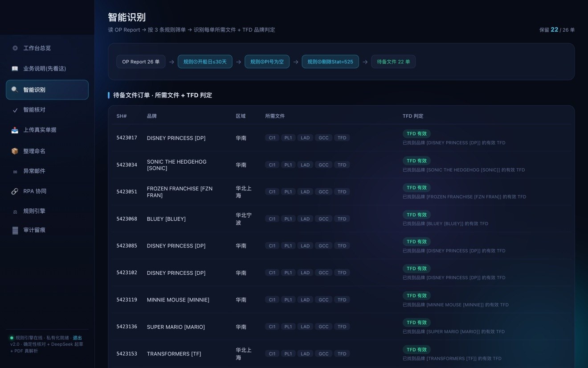
Task: Open 工作台总览 in the sidebar
Action: click(x=47, y=48)
